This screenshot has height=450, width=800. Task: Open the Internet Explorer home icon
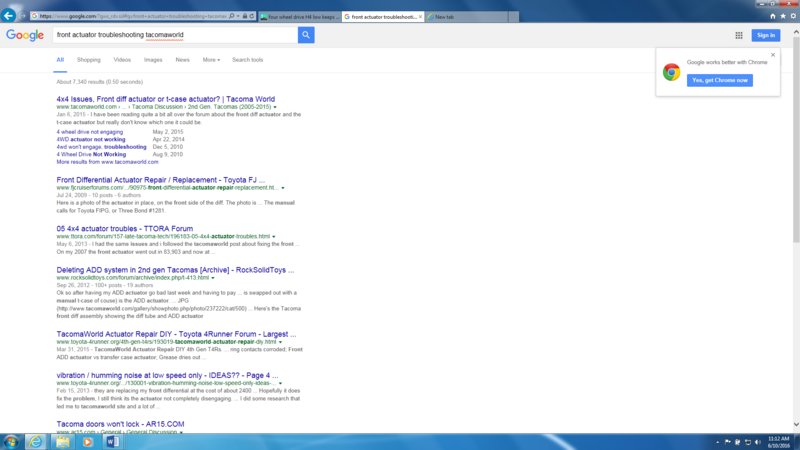[772, 16]
